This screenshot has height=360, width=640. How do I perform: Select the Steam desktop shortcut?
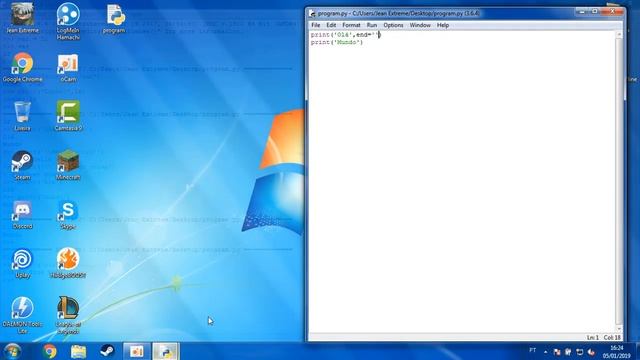(22, 165)
